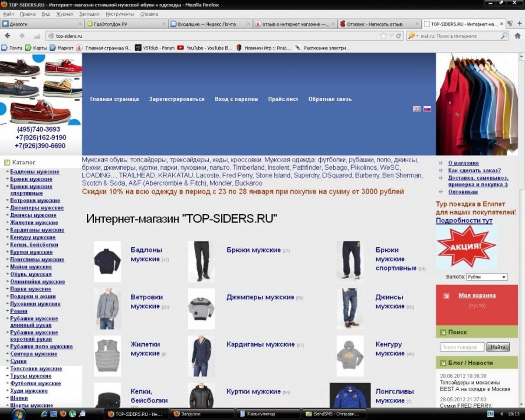Open the Загрузки window from the taskbar

[x=202, y=414]
